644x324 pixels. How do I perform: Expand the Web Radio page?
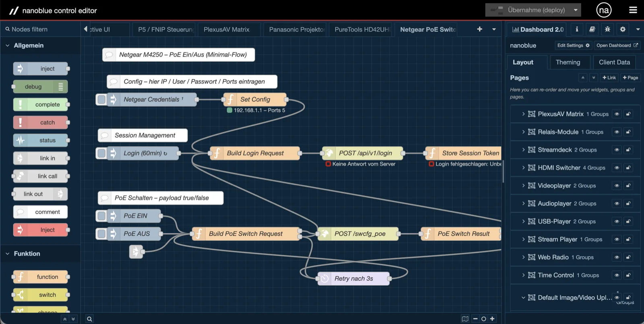coord(523,257)
